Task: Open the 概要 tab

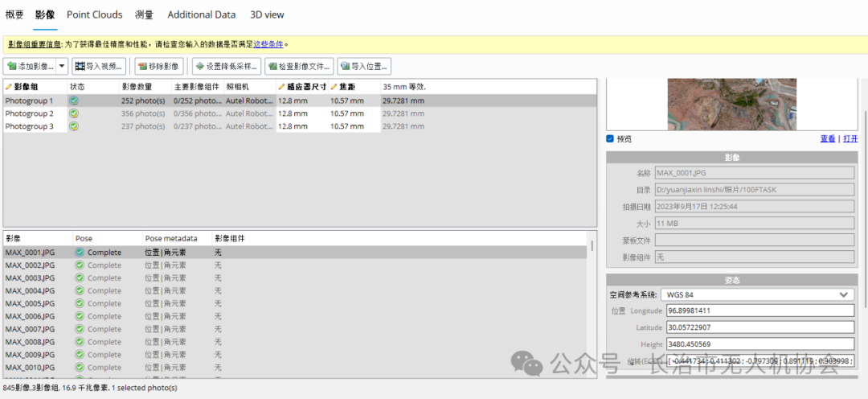Action: (14, 15)
